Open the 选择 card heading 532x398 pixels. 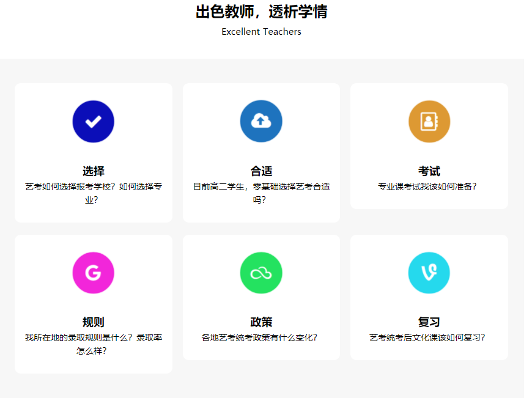click(x=93, y=171)
